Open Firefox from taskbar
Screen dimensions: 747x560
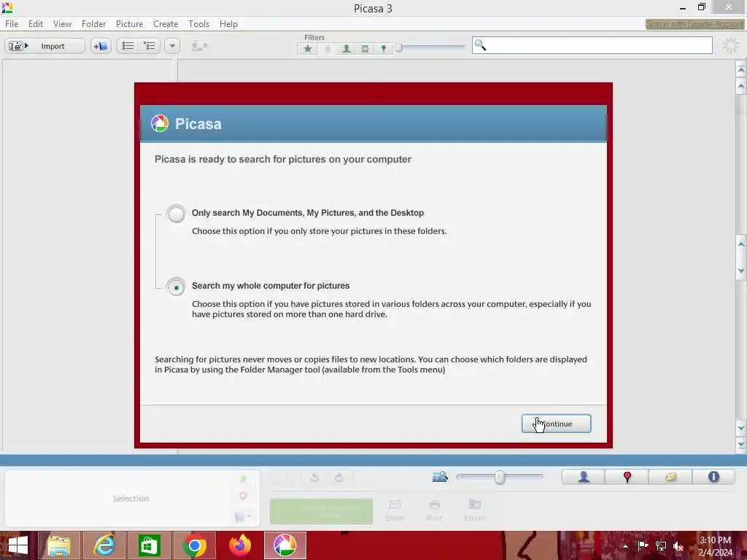pyautogui.click(x=239, y=545)
